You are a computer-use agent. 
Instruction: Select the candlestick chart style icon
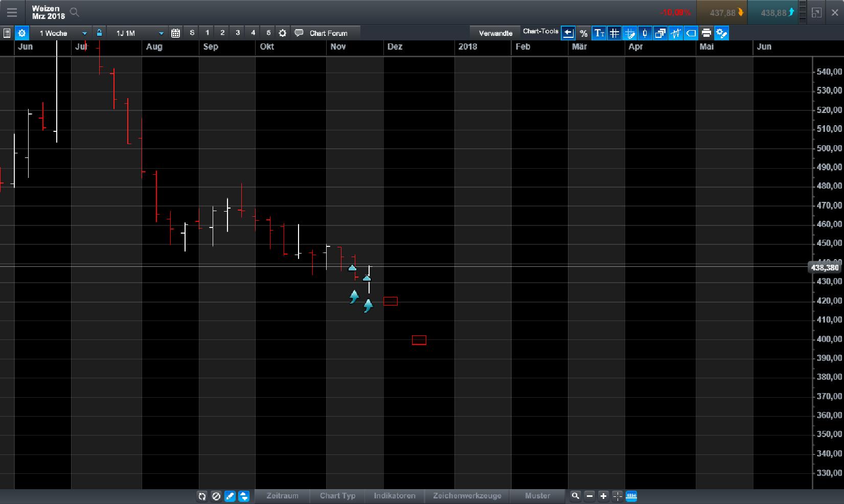click(x=645, y=33)
